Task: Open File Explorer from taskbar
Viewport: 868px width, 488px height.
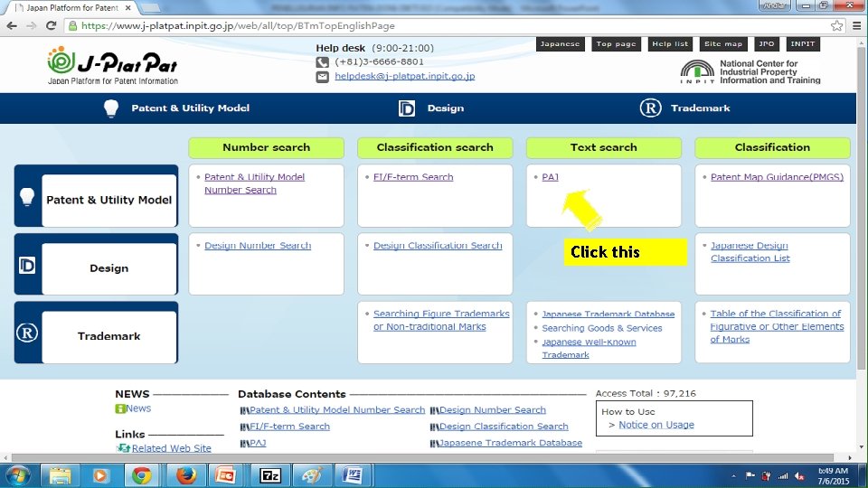Action: click(x=60, y=475)
